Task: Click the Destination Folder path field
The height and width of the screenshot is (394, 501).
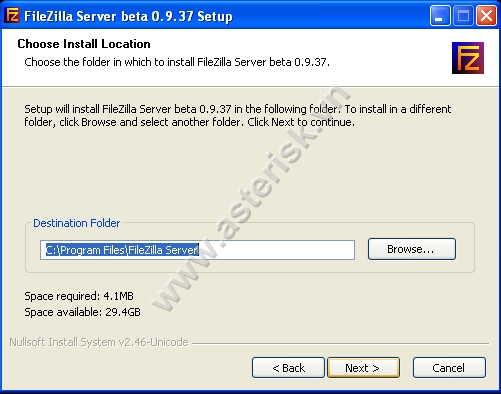Action: tap(197, 250)
